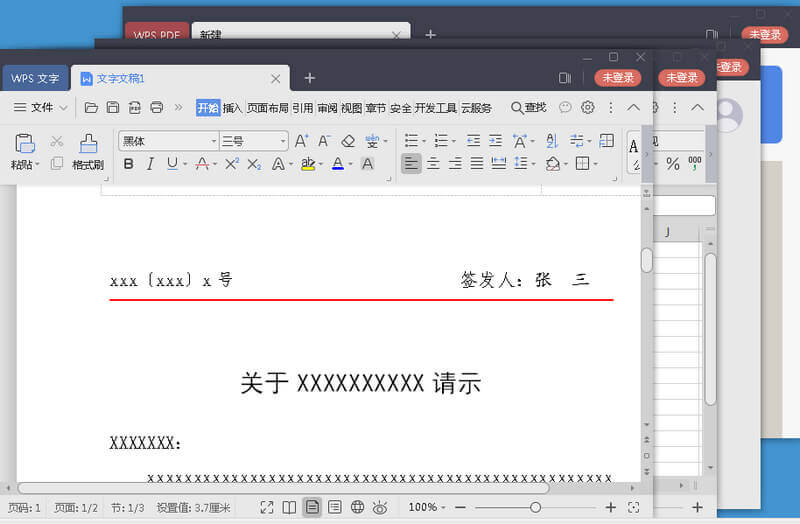800x524 pixels.
Task: Click the 查找 search button
Action: point(528,108)
